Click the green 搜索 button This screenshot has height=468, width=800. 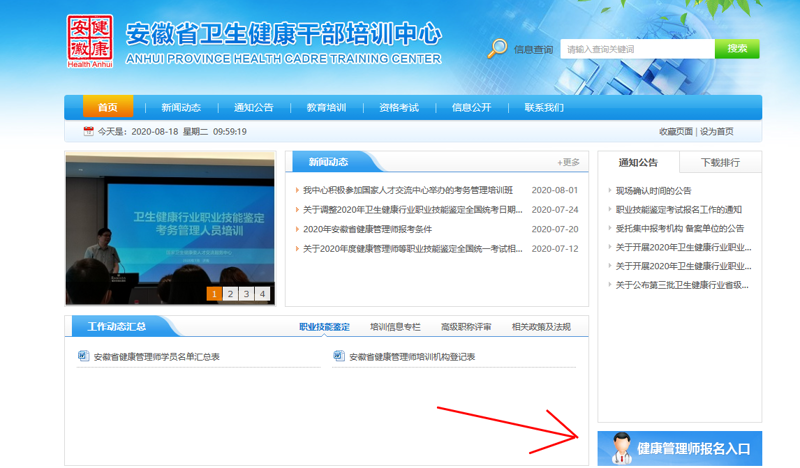[x=737, y=49]
